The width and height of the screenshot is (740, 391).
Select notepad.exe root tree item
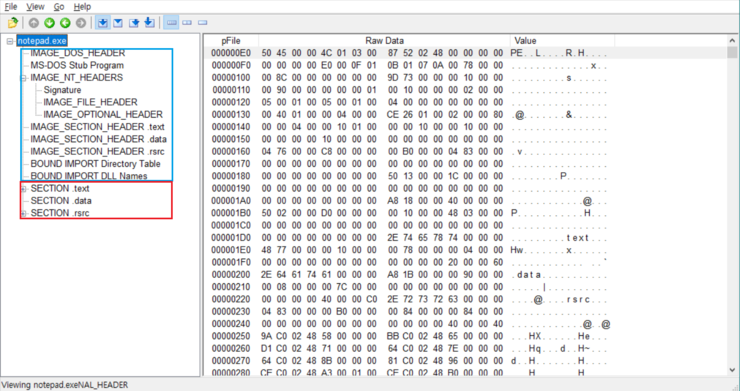(x=42, y=41)
